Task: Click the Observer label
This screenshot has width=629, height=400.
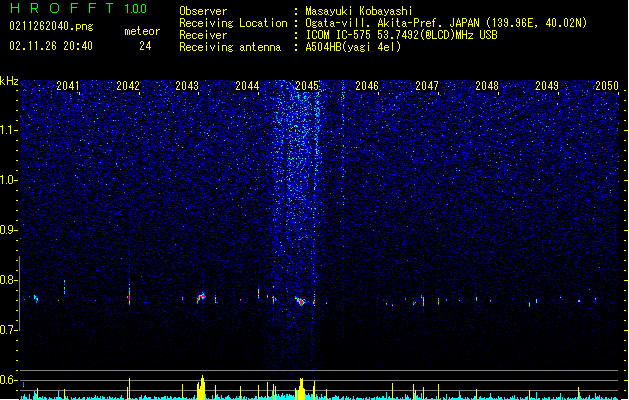Action: point(203,11)
